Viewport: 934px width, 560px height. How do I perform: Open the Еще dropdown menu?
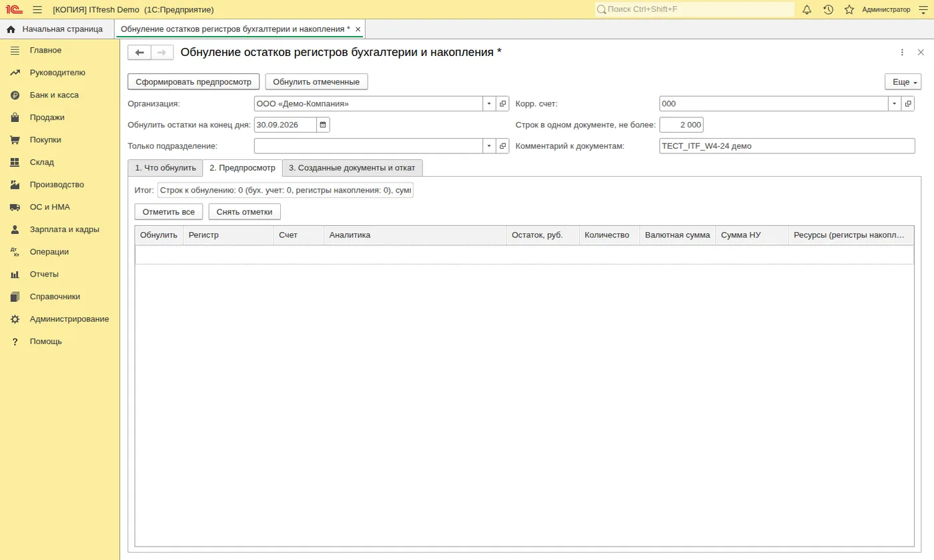point(903,82)
